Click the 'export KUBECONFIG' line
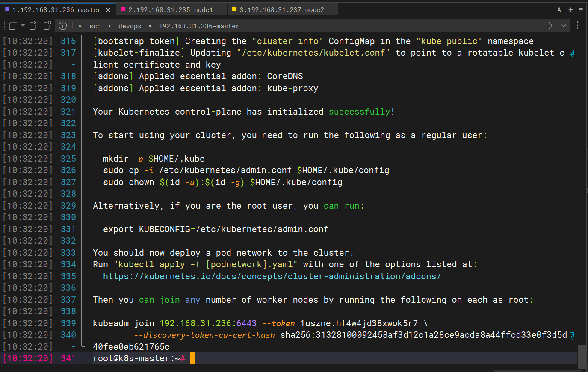 click(x=216, y=229)
